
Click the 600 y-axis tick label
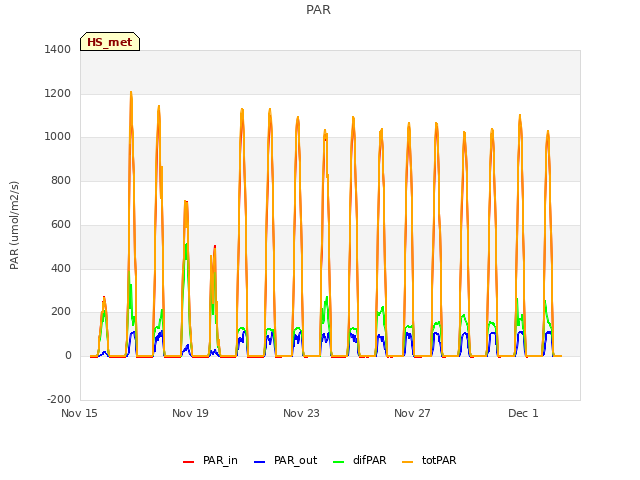61,224
